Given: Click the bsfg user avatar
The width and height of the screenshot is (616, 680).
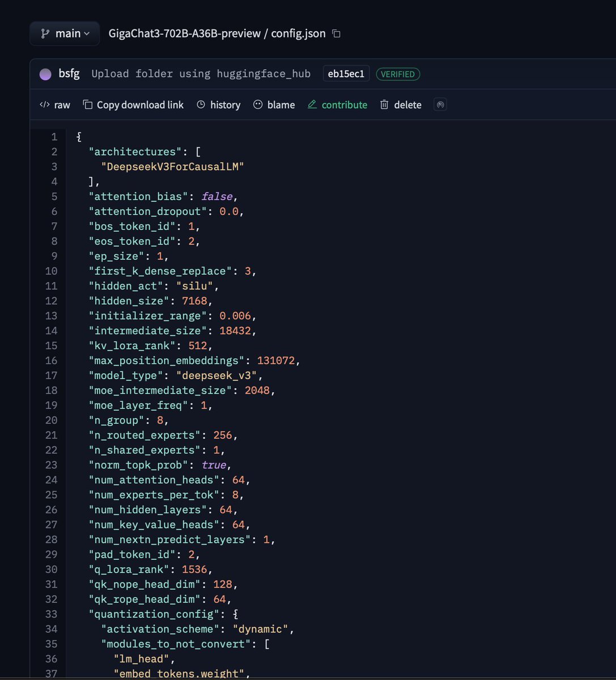Looking at the screenshot, I should (45, 74).
